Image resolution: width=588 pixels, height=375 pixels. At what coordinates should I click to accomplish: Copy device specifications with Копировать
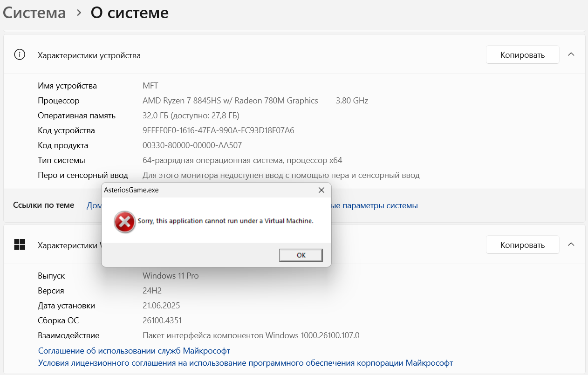pos(522,55)
